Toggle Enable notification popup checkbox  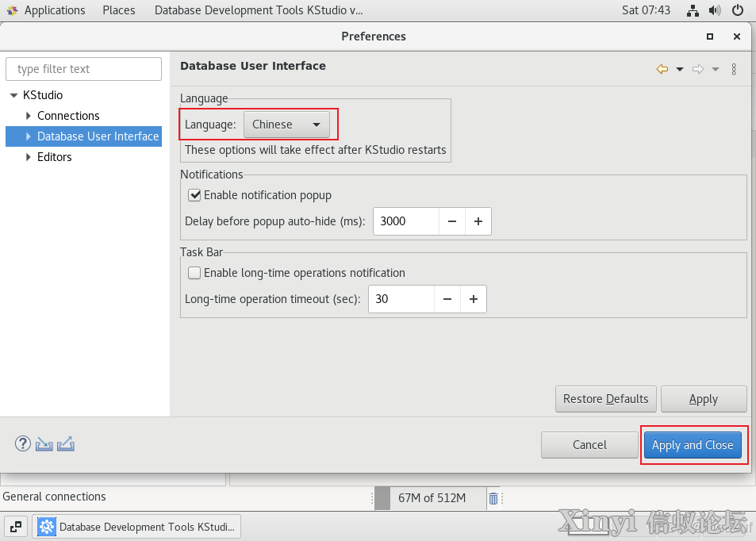coord(194,195)
